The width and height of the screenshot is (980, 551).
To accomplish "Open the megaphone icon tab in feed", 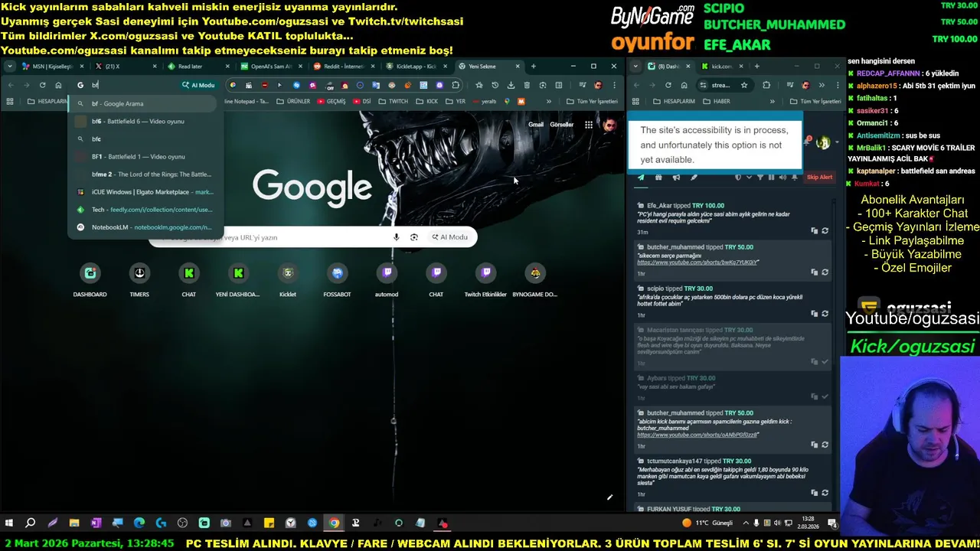I will pos(676,178).
